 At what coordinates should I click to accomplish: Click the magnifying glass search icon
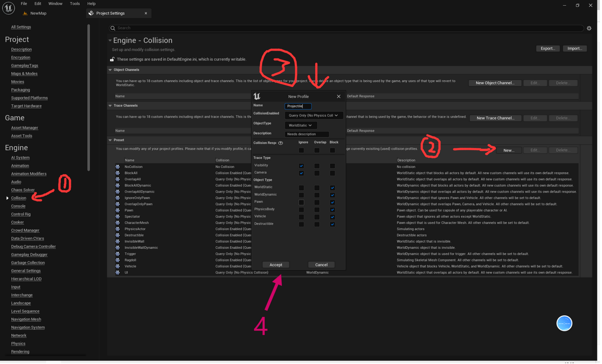coord(112,28)
